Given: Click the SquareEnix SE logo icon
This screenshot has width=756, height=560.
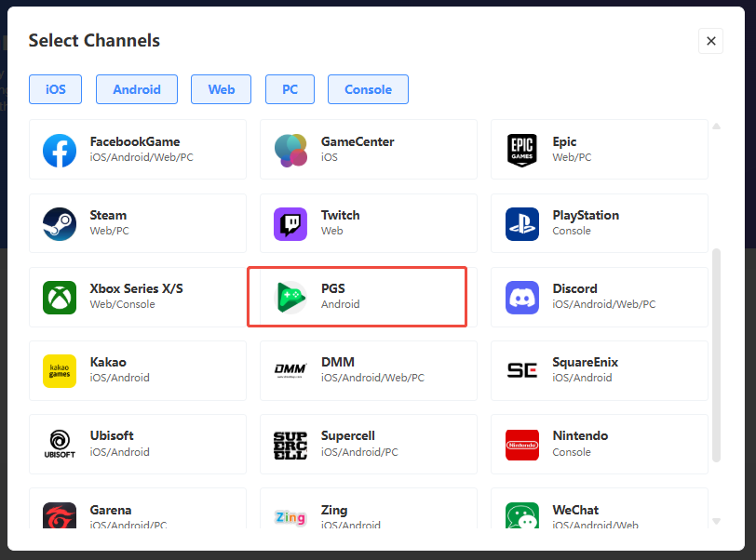Looking at the screenshot, I should [x=522, y=370].
